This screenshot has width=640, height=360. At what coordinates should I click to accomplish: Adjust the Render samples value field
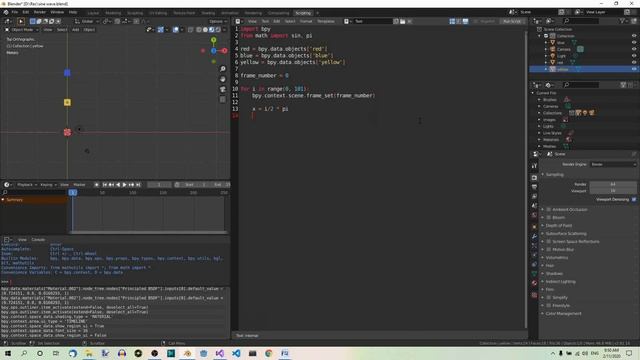613,184
